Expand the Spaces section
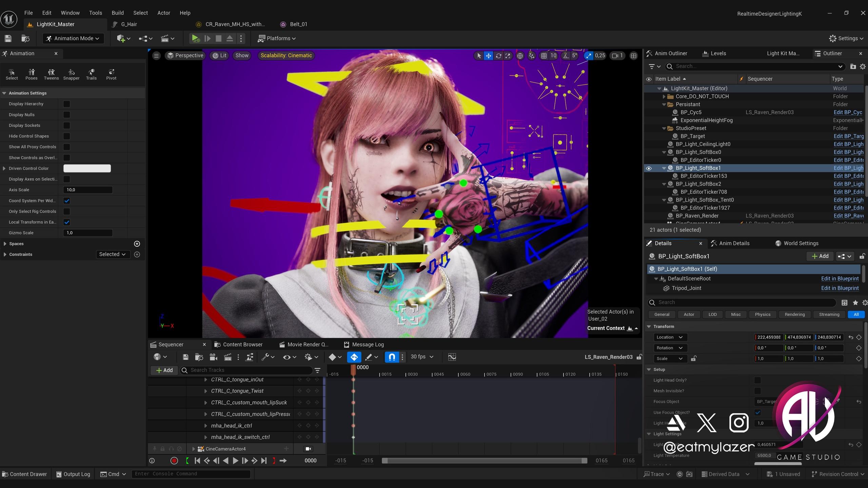The image size is (868, 488). pyautogui.click(x=5, y=244)
